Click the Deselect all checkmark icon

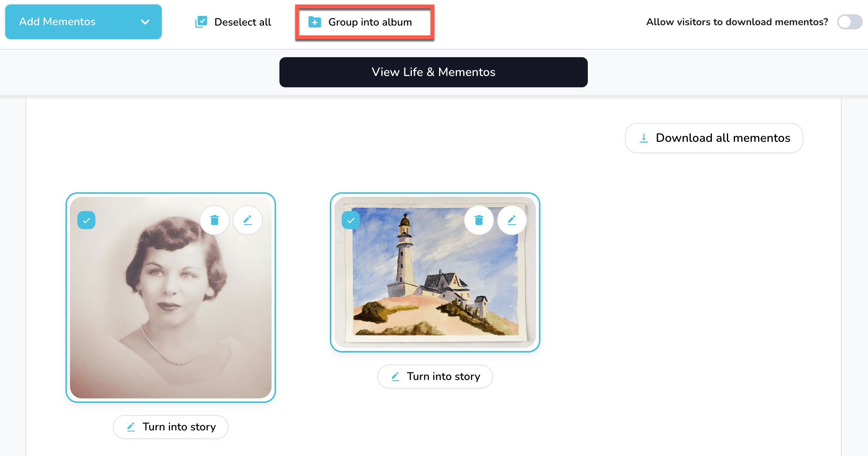(201, 22)
